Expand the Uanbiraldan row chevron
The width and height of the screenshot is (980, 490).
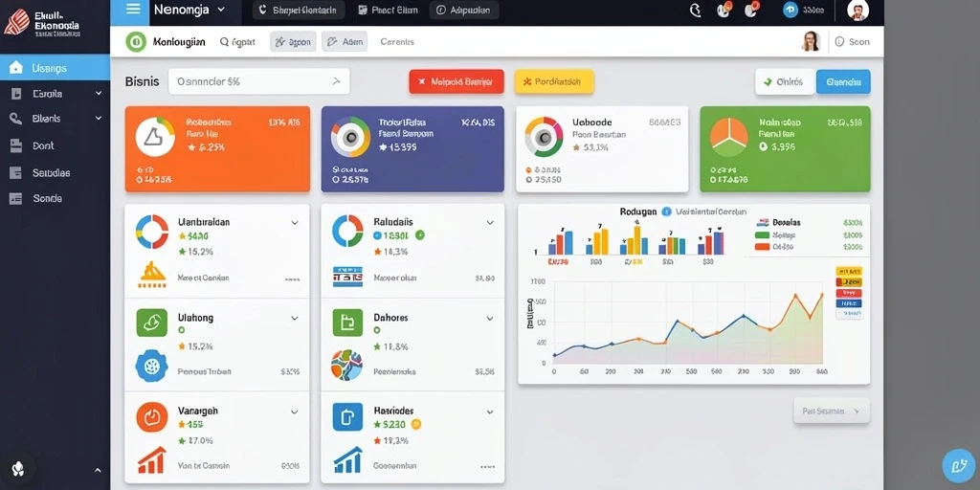[295, 222]
